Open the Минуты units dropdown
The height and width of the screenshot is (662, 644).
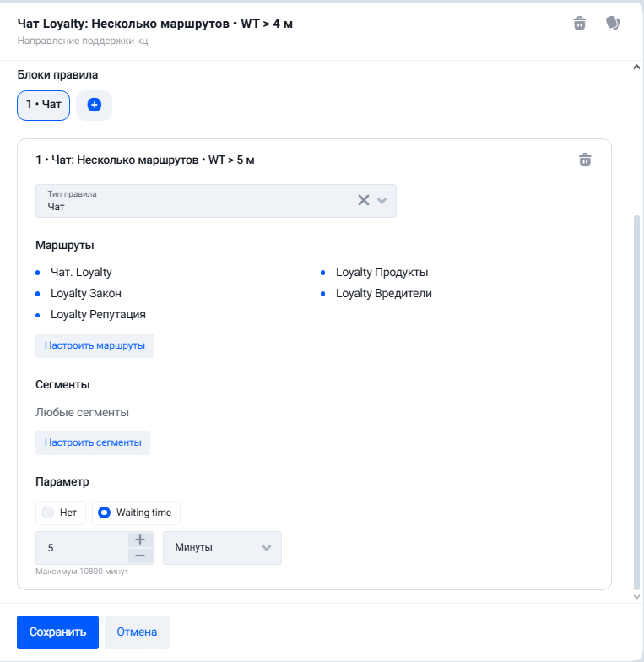click(222, 547)
